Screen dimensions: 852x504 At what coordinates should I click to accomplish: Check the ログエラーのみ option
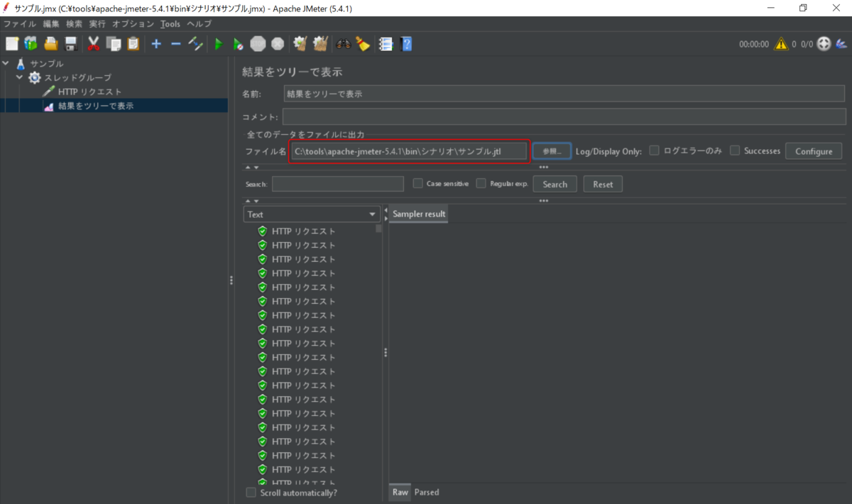tap(653, 150)
